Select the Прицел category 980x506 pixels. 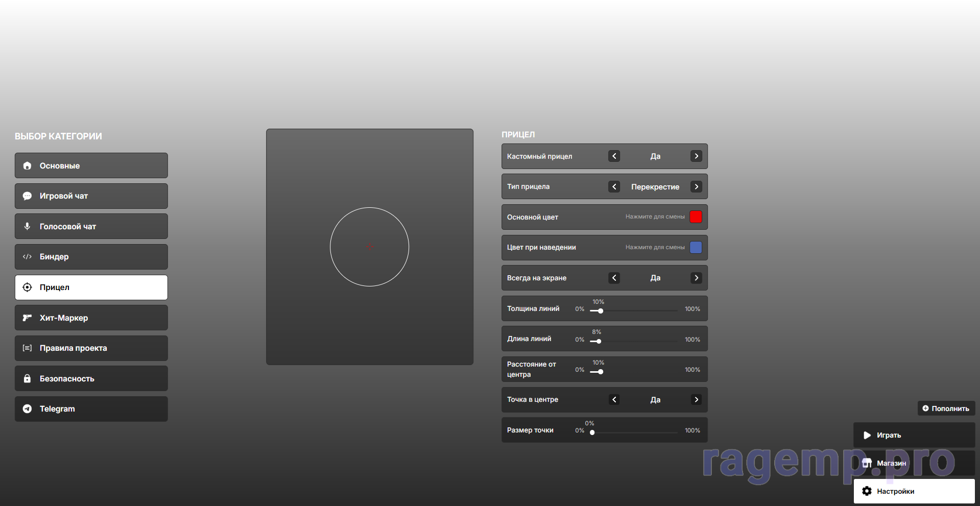(91, 287)
